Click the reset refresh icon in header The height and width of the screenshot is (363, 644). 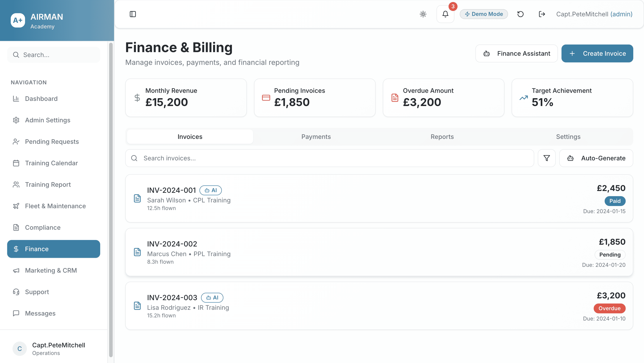point(520,14)
